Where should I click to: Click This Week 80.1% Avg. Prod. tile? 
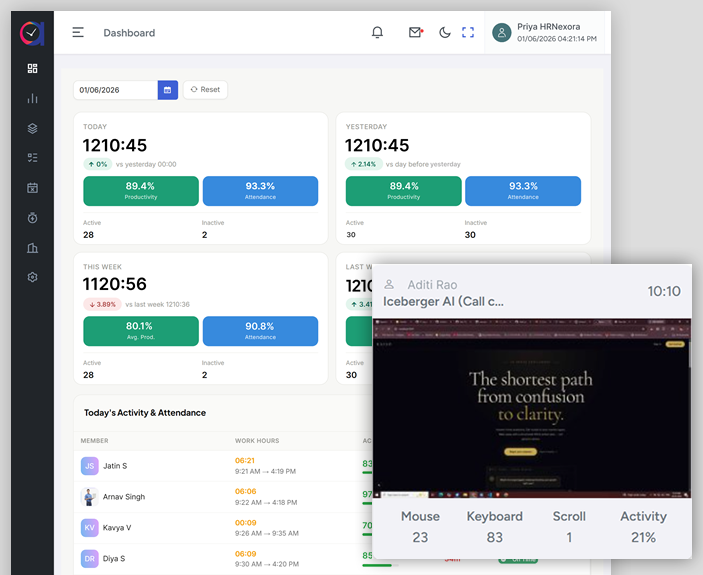coord(141,331)
